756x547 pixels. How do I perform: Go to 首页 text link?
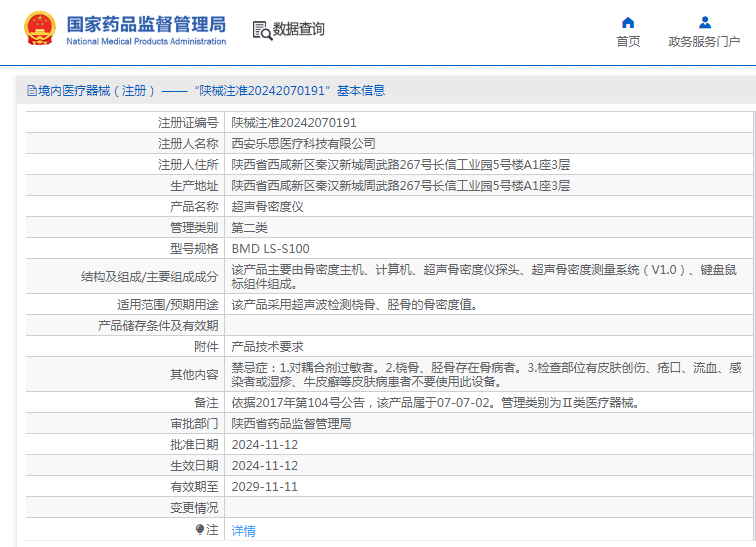point(628,42)
